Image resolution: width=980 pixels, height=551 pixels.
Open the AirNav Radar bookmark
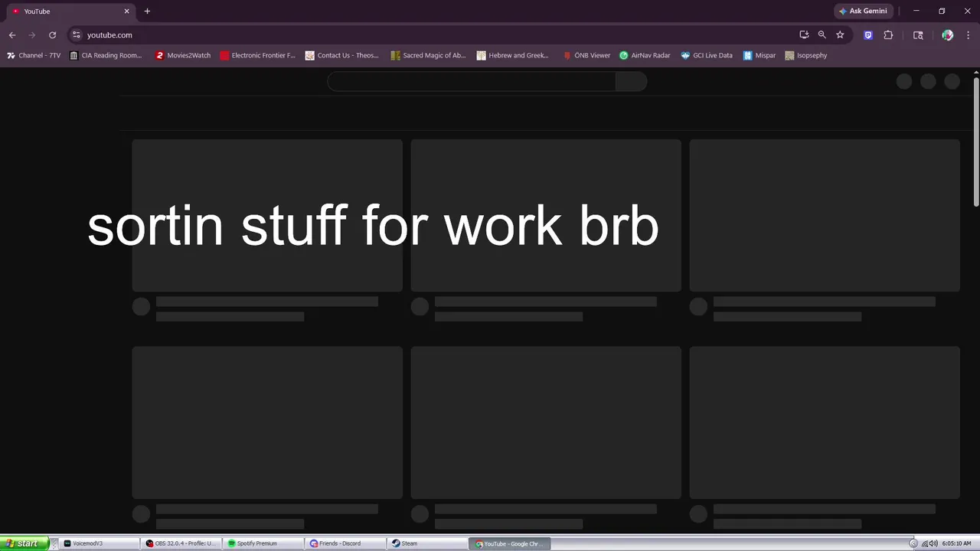(x=645, y=56)
